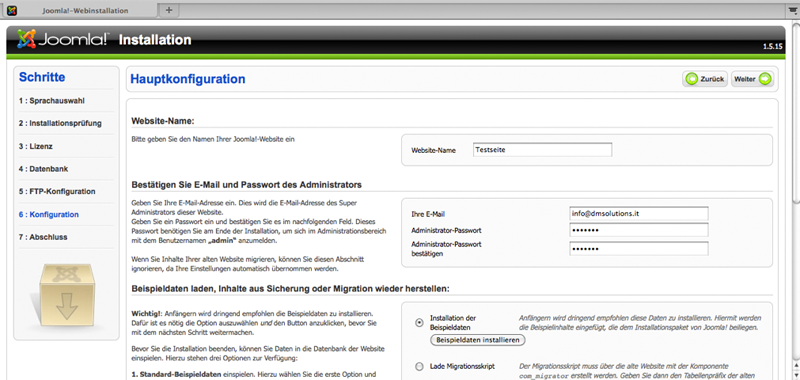Click the Hauptkonfiguration heading

(x=188, y=79)
